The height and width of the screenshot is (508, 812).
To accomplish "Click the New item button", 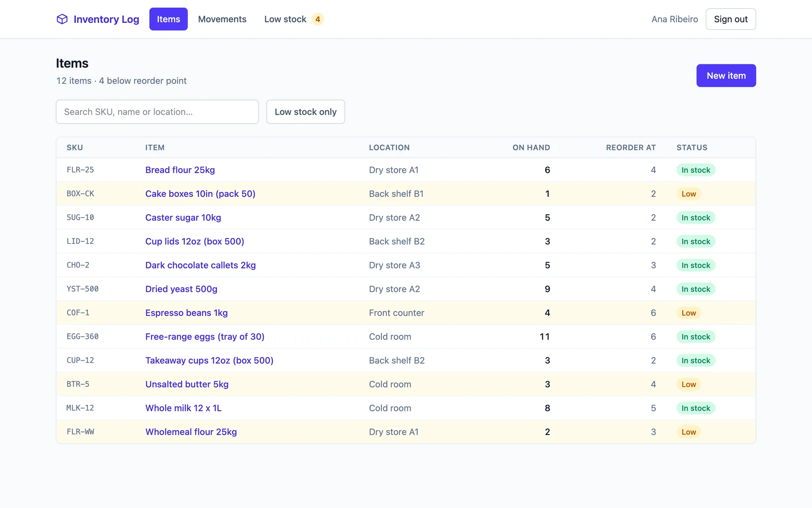I will (x=726, y=75).
